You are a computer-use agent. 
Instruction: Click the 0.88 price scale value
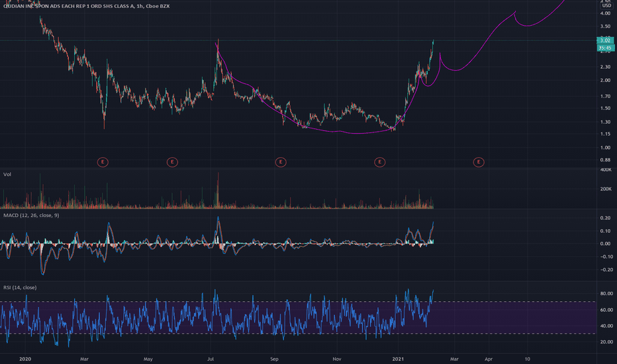coord(605,160)
